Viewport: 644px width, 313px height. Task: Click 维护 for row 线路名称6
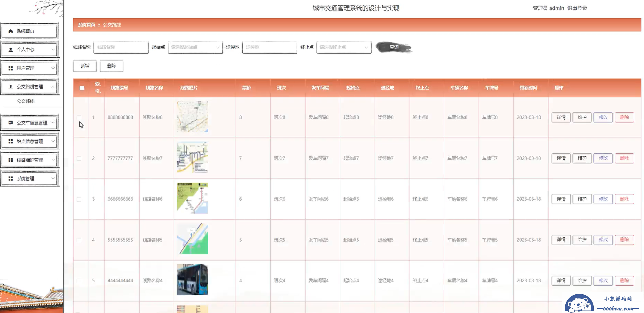coord(582,199)
